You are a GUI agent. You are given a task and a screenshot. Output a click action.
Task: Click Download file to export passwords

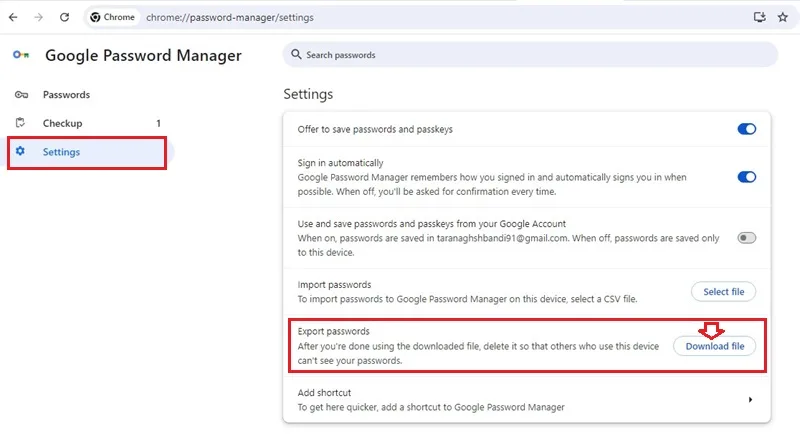[714, 346]
